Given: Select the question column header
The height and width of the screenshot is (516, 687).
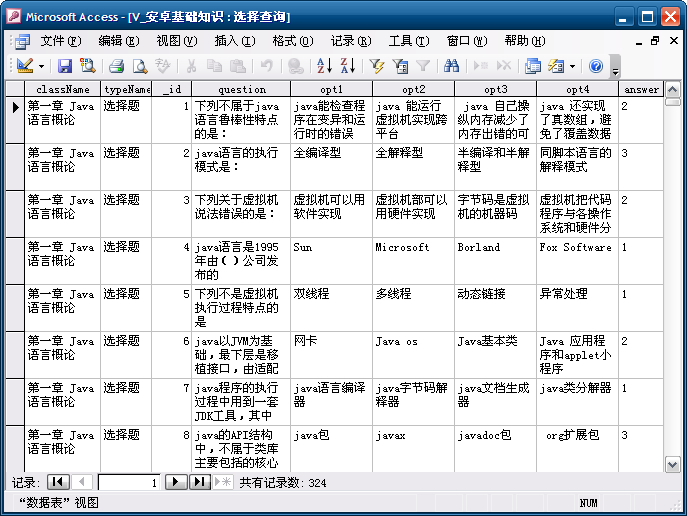Looking at the screenshot, I should [x=241, y=89].
